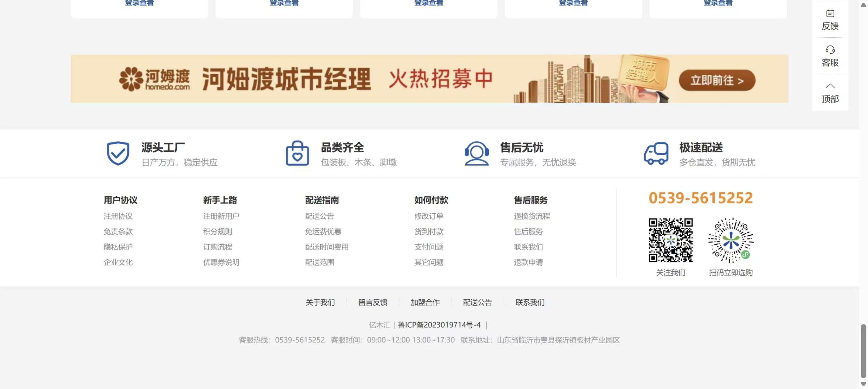Click the orange phone number 0539-5615252
Viewport: 868px width, 389px height.
pyautogui.click(x=701, y=198)
